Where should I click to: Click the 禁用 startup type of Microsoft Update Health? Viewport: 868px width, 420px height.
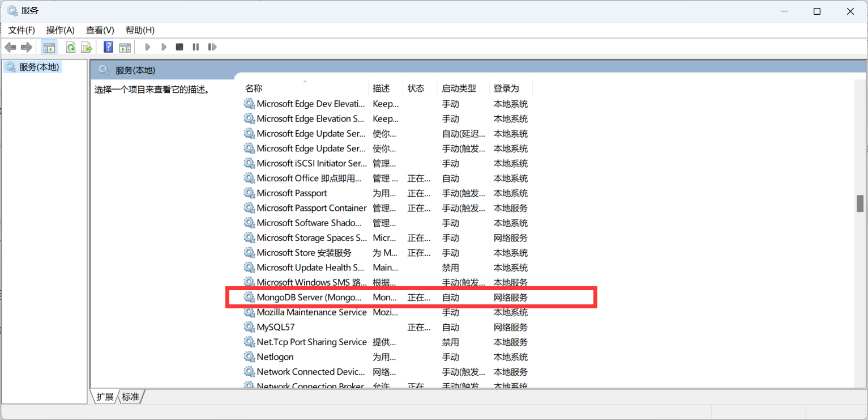(451, 268)
